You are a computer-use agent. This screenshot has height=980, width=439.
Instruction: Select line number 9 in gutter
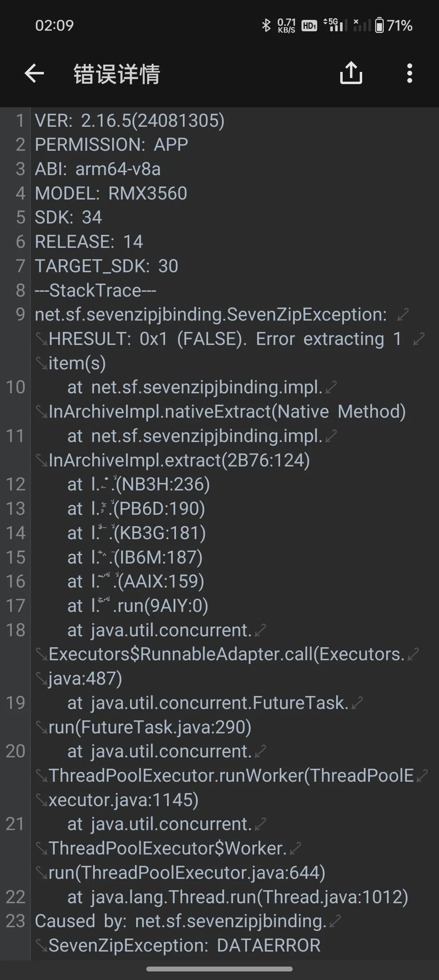(x=20, y=314)
